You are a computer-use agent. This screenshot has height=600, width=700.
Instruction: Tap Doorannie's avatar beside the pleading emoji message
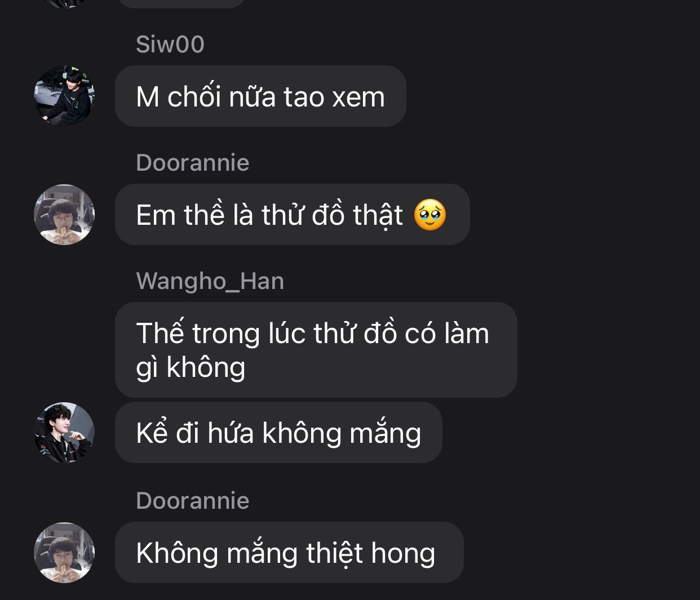tap(64, 215)
